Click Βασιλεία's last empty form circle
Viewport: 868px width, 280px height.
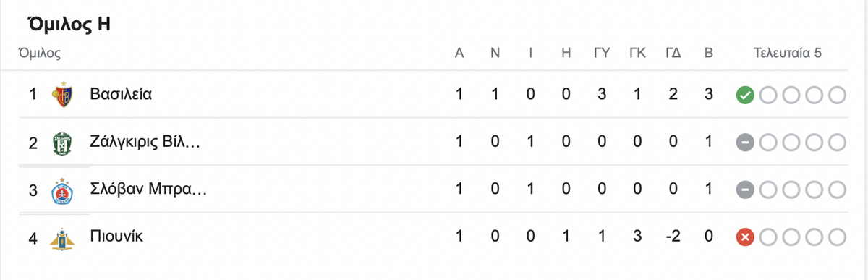(x=838, y=95)
